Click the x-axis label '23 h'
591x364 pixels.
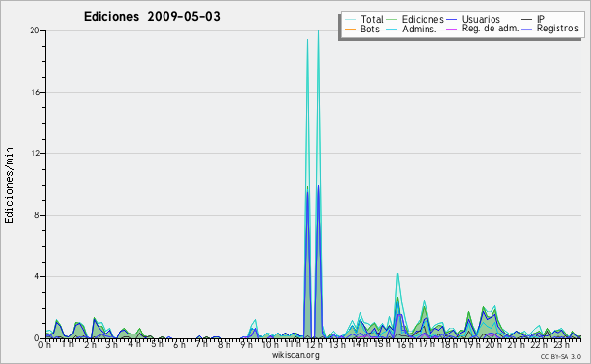point(561,344)
